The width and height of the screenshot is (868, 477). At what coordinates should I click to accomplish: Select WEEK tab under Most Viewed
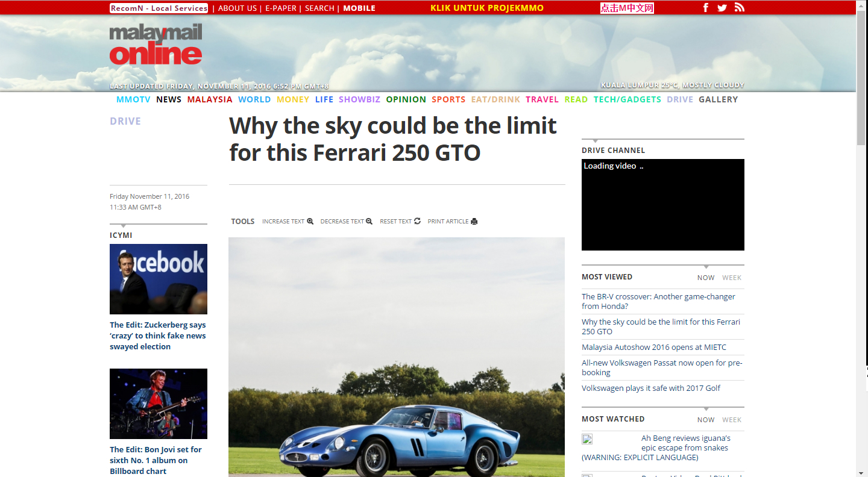pyautogui.click(x=732, y=278)
